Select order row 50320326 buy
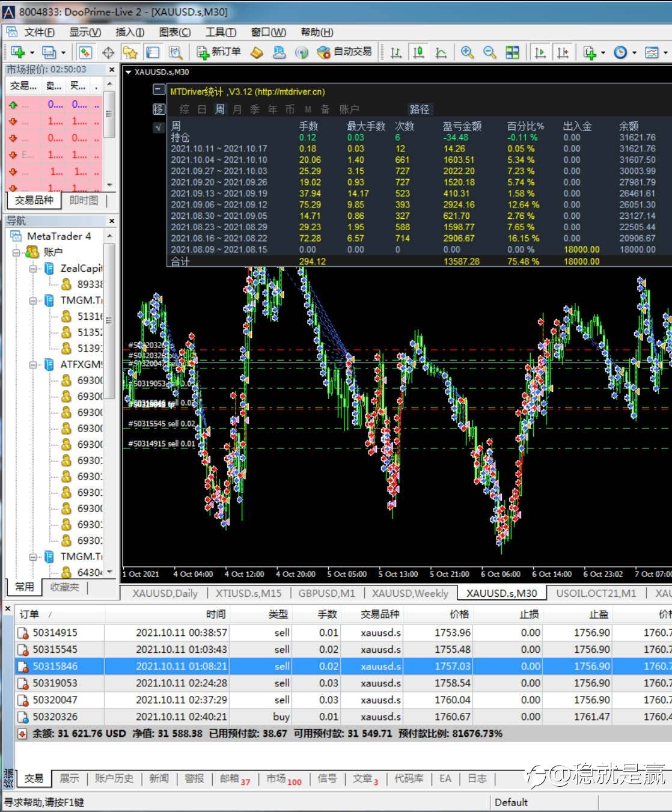 (343, 716)
